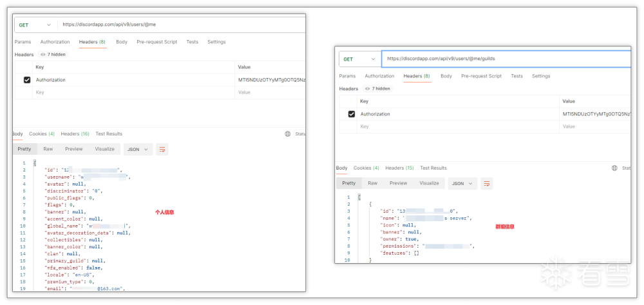Open JSON format dropdown in left window
Viewport: 644px width, 305px height.
pos(138,150)
